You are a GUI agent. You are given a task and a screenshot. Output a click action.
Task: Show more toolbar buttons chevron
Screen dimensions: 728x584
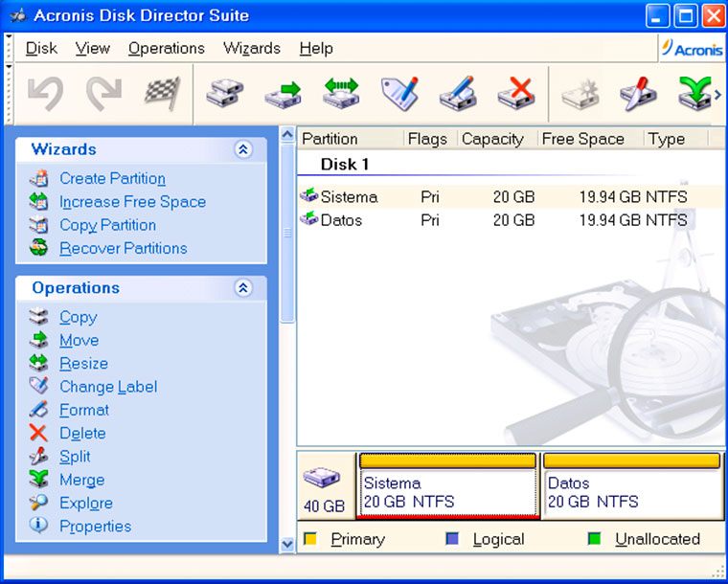click(717, 95)
